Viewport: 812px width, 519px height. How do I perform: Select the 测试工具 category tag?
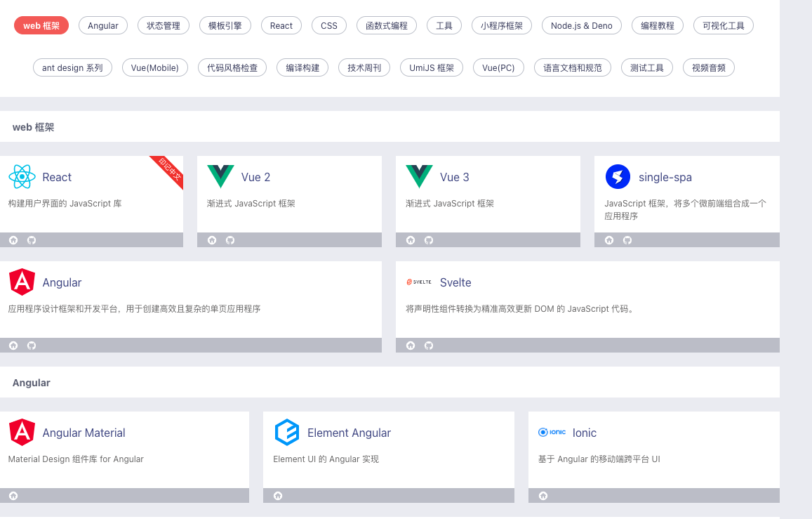647,67
